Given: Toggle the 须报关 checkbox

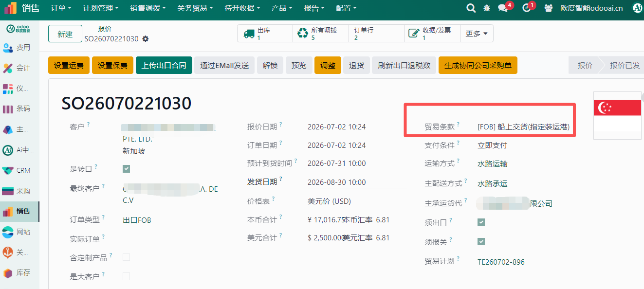Looking at the screenshot, I should pos(481,241).
